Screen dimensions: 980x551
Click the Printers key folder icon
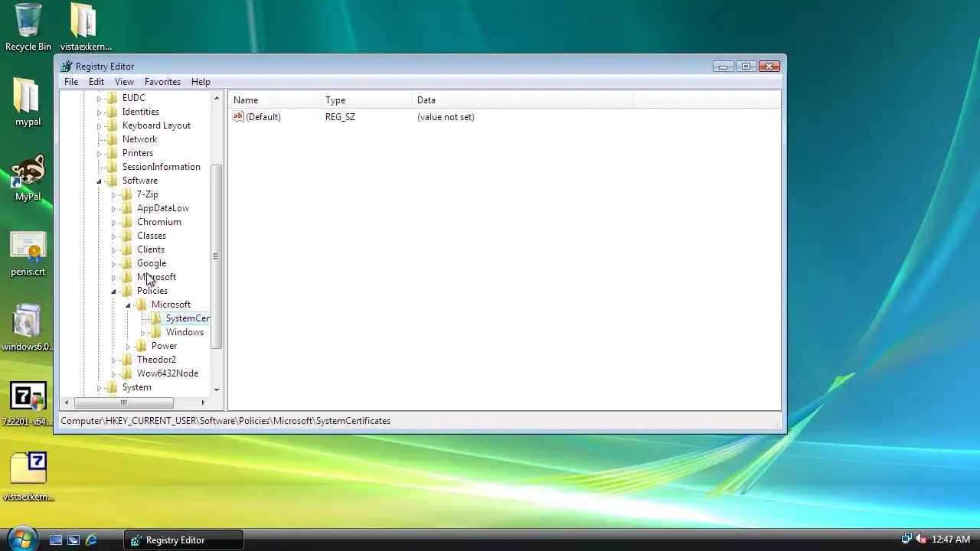click(113, 153)
